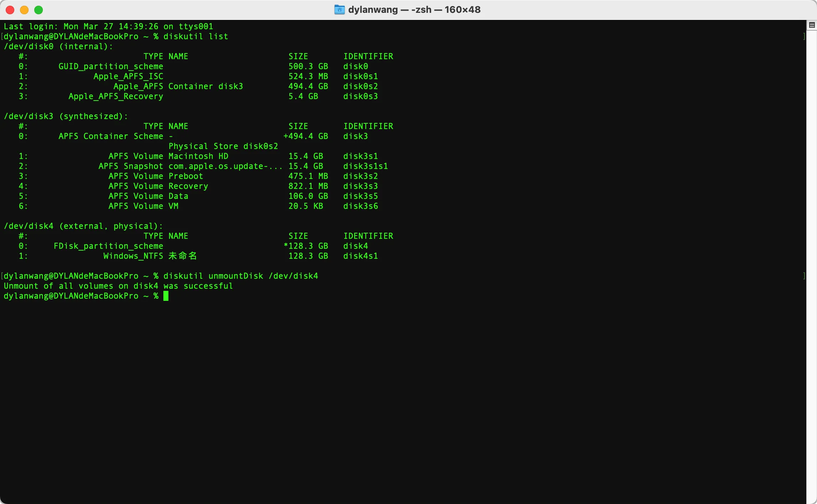Click the red close window button
817x504 pixels.
(10, 10)
